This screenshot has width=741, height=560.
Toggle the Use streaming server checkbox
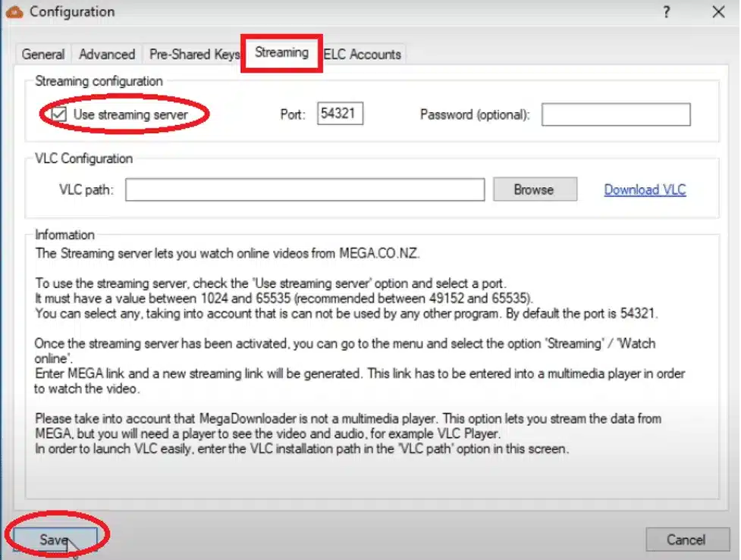pyautogui.click(x=59, y=114)
